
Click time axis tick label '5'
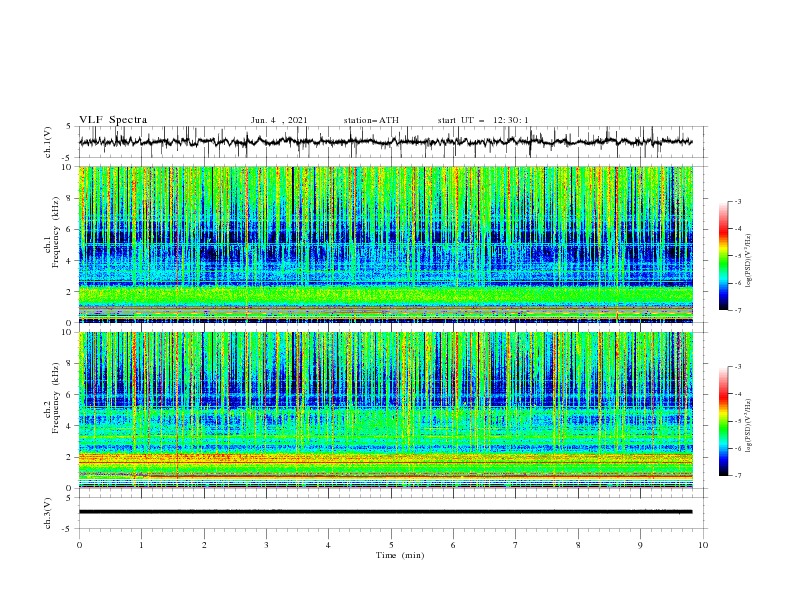[391, 545]
